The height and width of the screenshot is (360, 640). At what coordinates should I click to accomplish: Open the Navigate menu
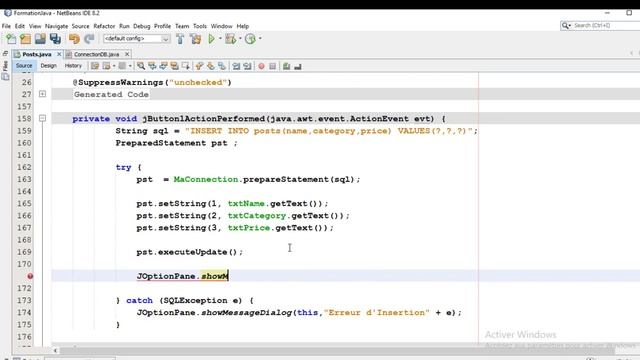click(x=56, y=26)
